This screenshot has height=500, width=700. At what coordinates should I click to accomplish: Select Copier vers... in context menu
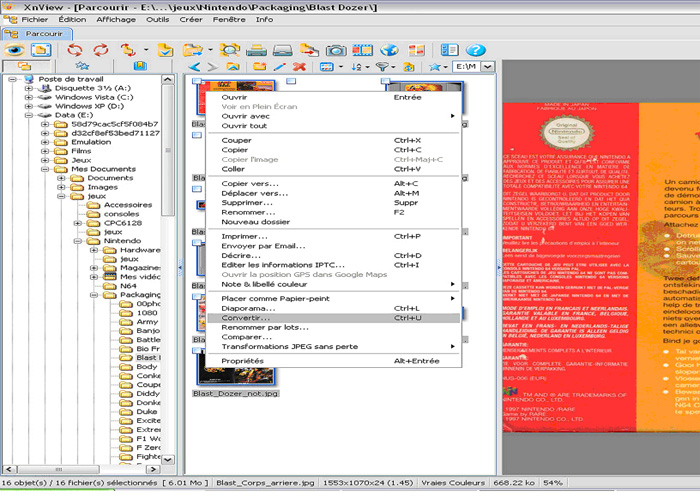point(333,183)
